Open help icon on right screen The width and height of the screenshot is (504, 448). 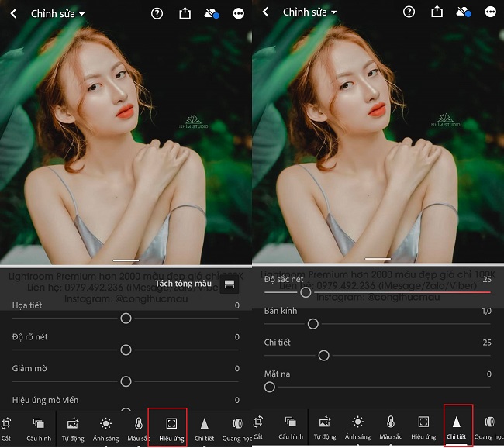[x=409, y=12]
